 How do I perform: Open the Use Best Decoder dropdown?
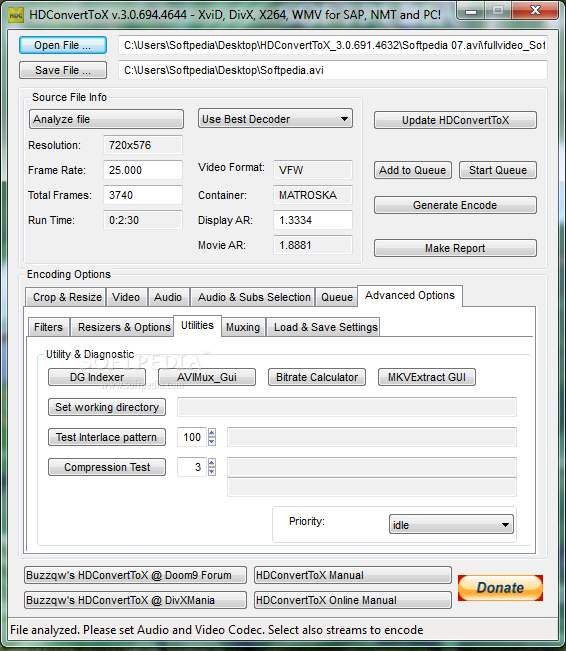point(275,119)
